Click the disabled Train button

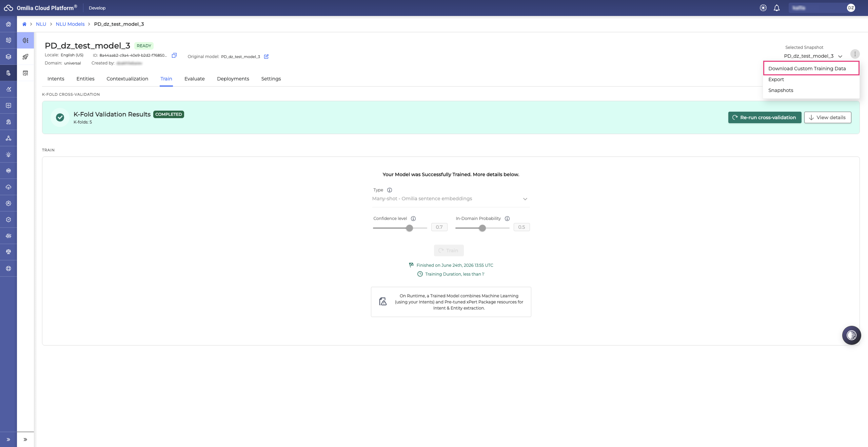[449, 250]
